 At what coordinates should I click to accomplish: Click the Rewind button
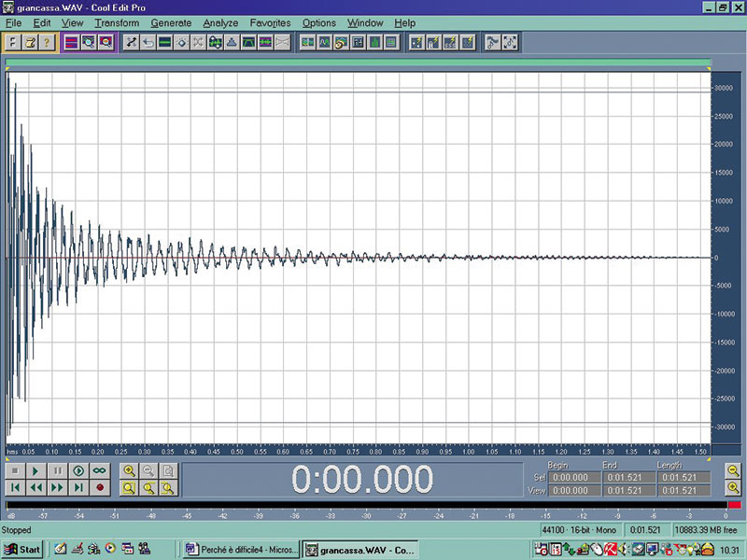click(x=35, y=487)
